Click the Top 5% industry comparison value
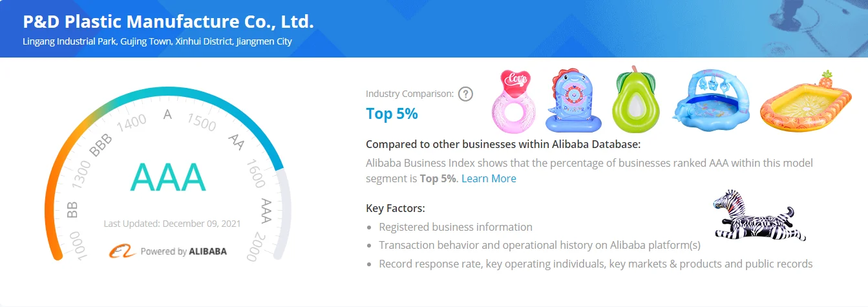The width and height of the screenshot is (868, 307). 392,114
